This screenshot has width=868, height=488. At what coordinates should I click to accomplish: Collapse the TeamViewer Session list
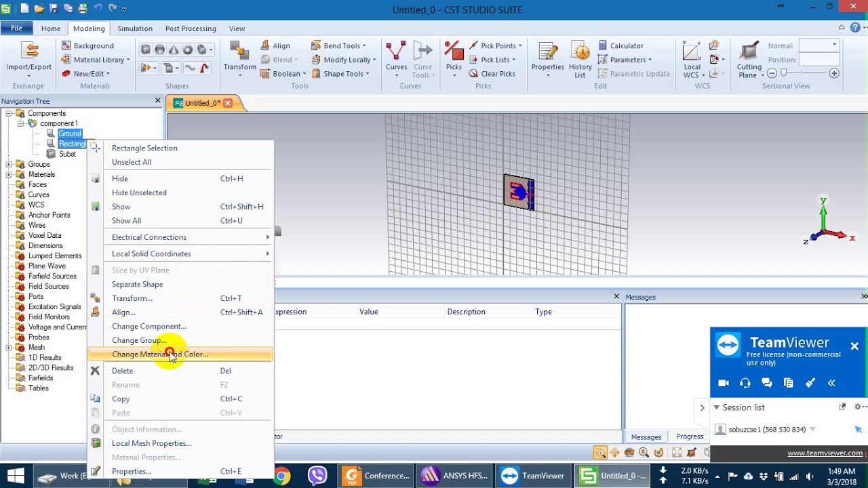(x=716, y=407)
